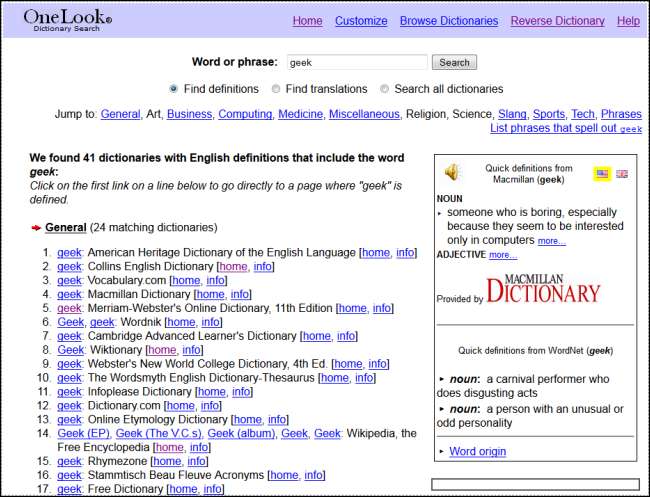Expand more of the NOUN definition
Screen dimensions: 650x497
[x=551, y=241]
